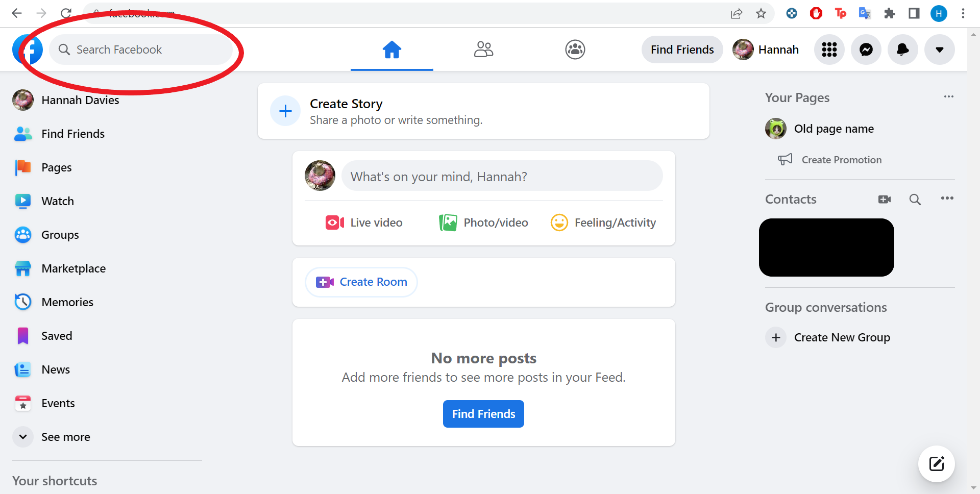Image resolution: width=980 pixels, height=494 pixels.
Task: Click page scrollbar down arrow
Action: [x=973, y=488]
